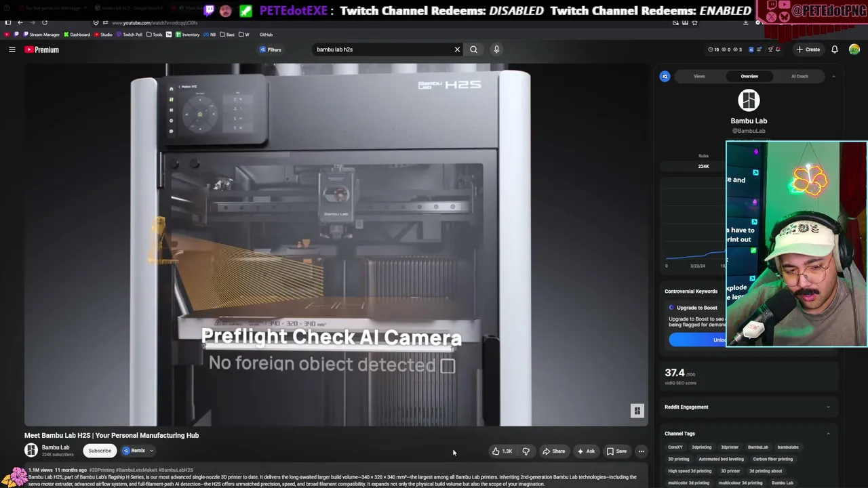This screenshot has width=868, height=488.
Task: Expand the Reddit Engagement section
Action: 828,407
